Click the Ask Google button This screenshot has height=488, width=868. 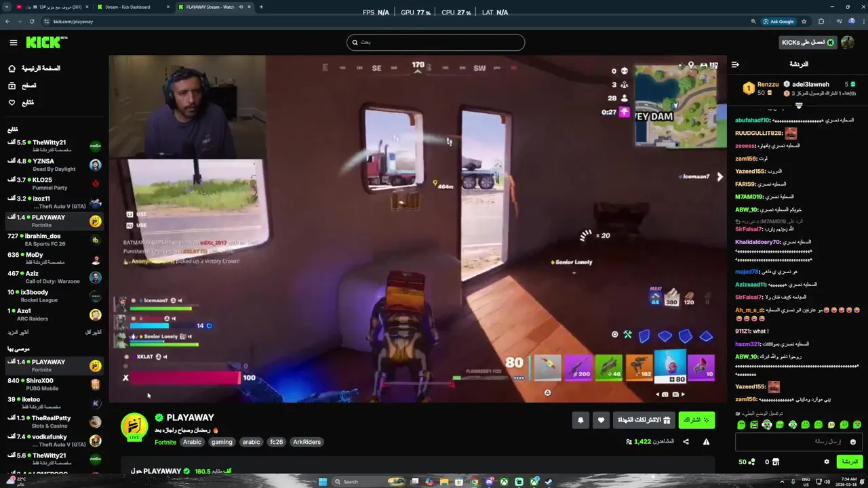[778, 21]
